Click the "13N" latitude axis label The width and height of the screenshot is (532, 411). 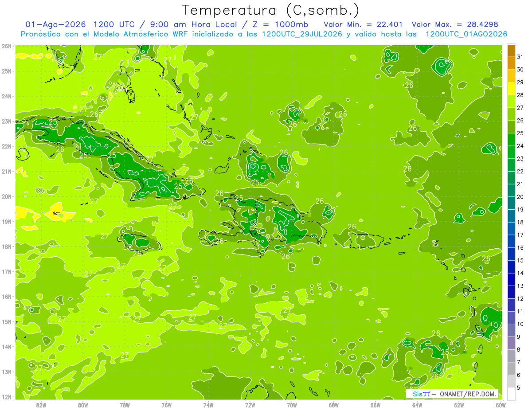[6, 372]
